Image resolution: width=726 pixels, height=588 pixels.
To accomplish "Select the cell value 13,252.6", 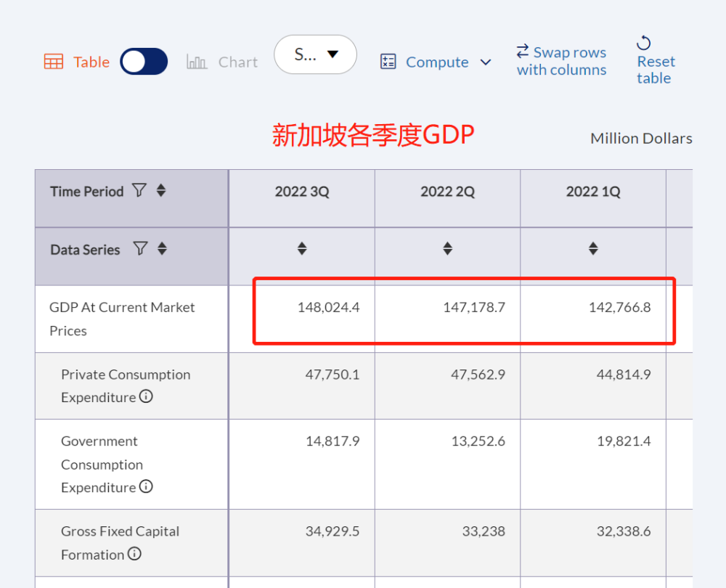I will [478, 441].
